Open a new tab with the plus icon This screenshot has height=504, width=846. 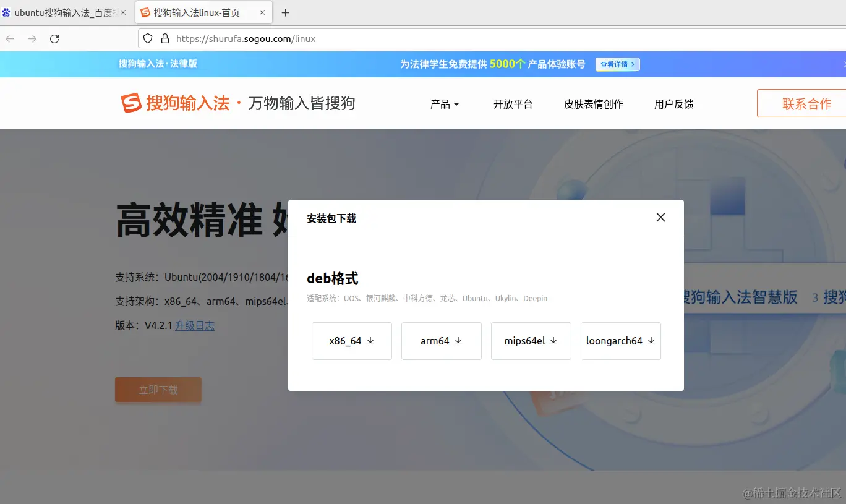click(285, 12)
